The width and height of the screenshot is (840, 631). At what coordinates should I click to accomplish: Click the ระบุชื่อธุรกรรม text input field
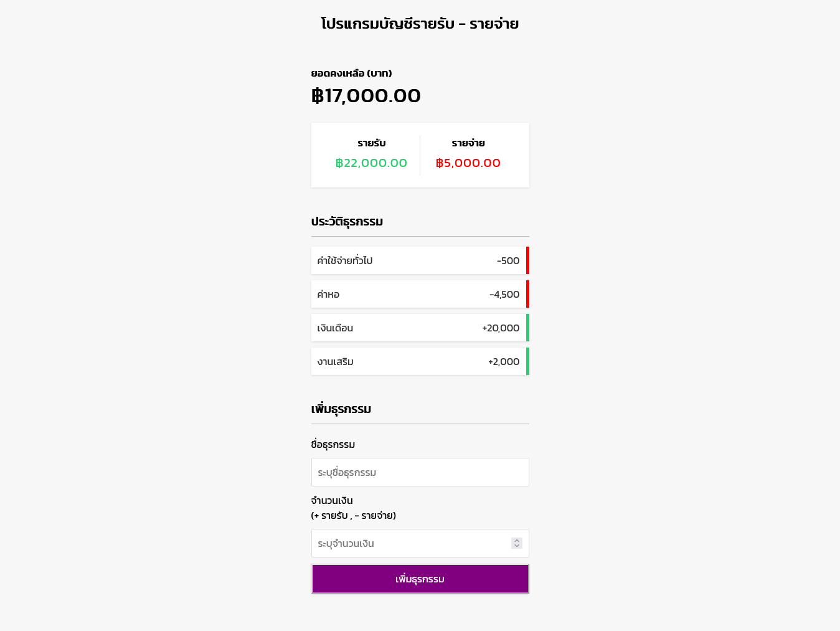420,472
